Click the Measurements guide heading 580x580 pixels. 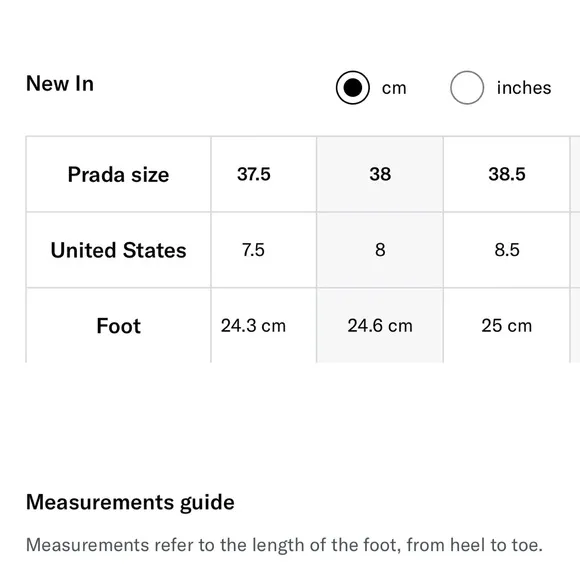pyautogui.click(x=130, y=502)
